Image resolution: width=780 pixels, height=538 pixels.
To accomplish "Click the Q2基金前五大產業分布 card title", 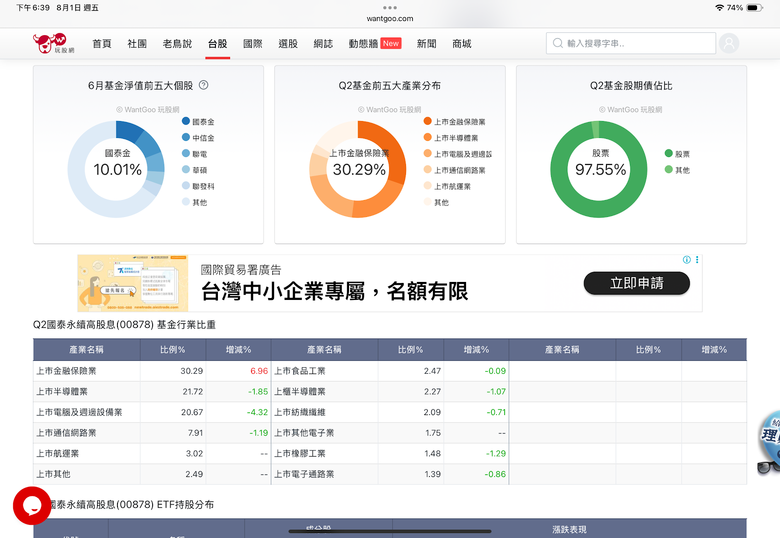I will [390, 86].
